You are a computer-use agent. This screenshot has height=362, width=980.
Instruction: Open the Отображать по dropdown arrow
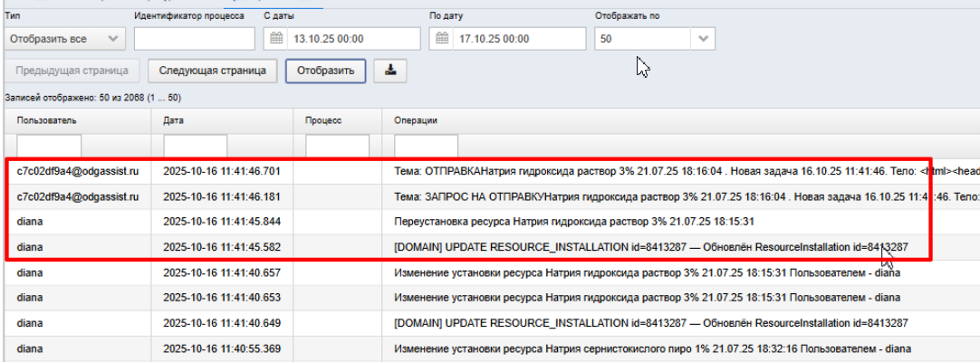[x=703, y=39]
